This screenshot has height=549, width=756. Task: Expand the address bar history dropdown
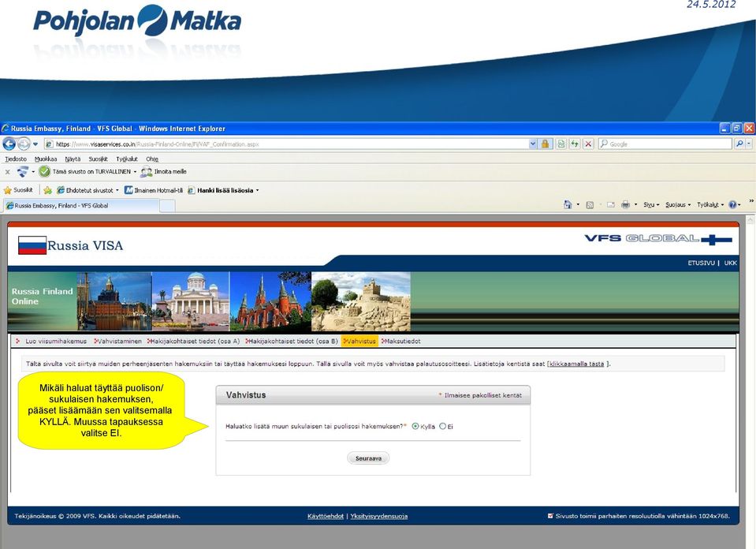pyautogui.click(x=533, y=144)
